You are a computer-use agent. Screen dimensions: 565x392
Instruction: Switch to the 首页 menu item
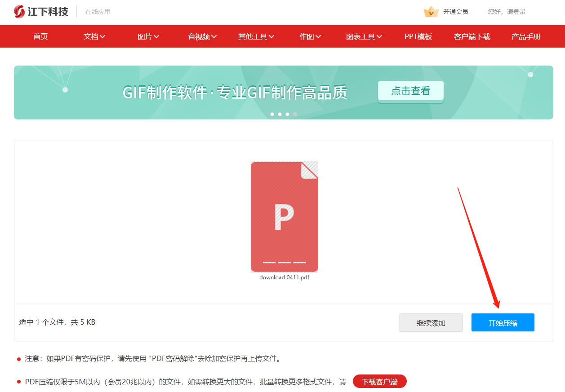click(40, 36)
